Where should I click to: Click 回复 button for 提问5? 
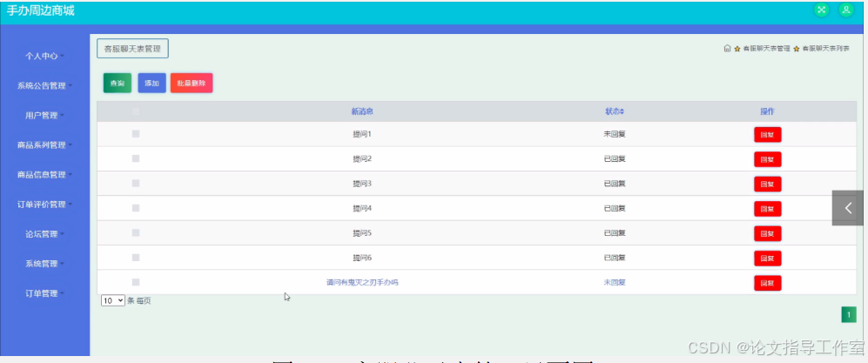[x=767, y=233]
